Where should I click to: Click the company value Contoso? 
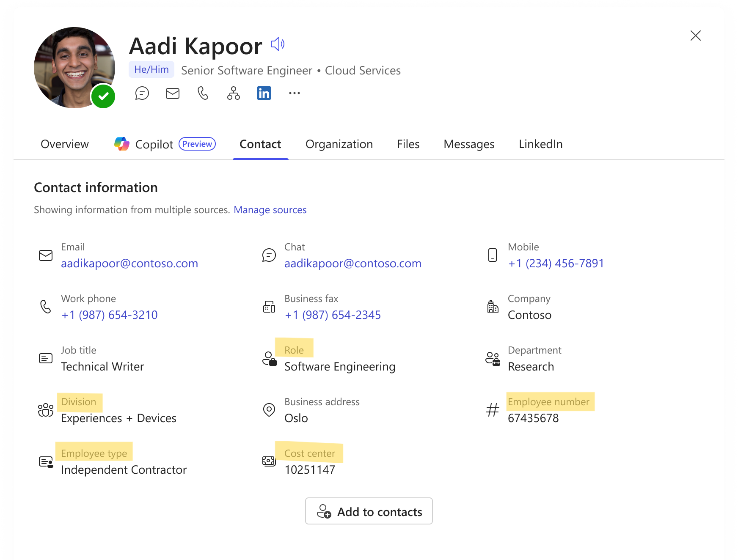529,315
